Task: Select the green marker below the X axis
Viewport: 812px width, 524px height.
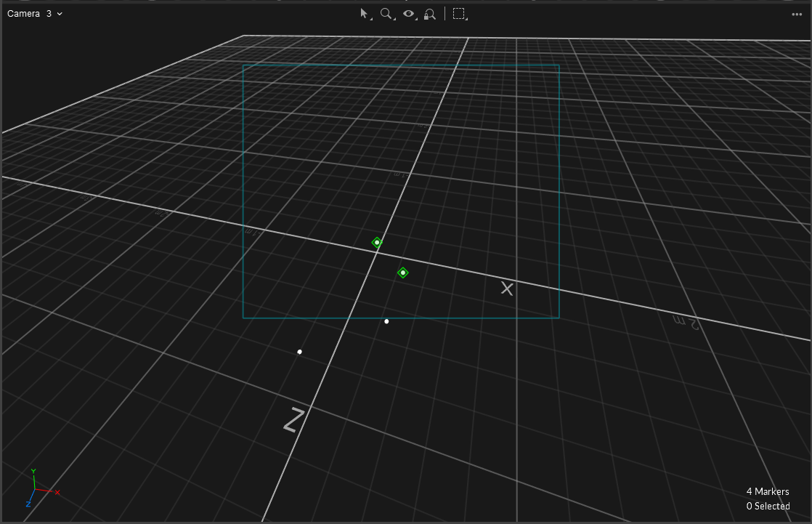Action: click(403, 273)
